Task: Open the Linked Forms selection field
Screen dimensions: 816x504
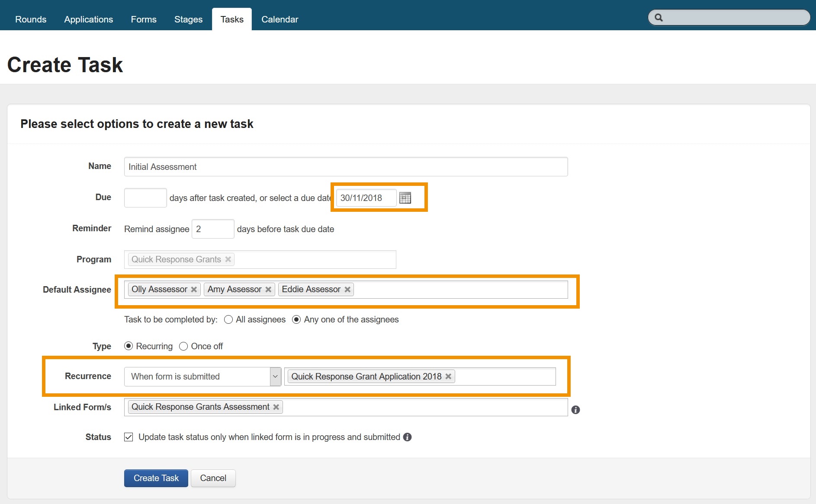Action: [x=424, y=407]
